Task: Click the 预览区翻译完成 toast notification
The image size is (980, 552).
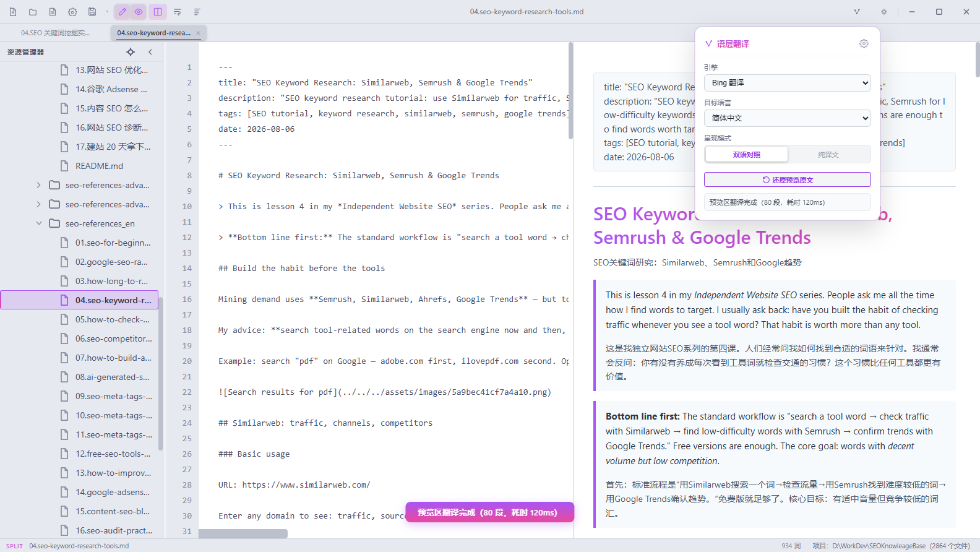Action: tap(489, 512)
